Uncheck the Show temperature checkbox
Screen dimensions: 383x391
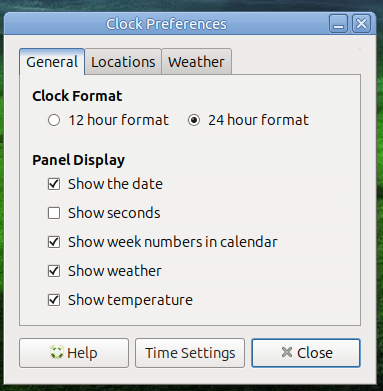coord(54,300)
